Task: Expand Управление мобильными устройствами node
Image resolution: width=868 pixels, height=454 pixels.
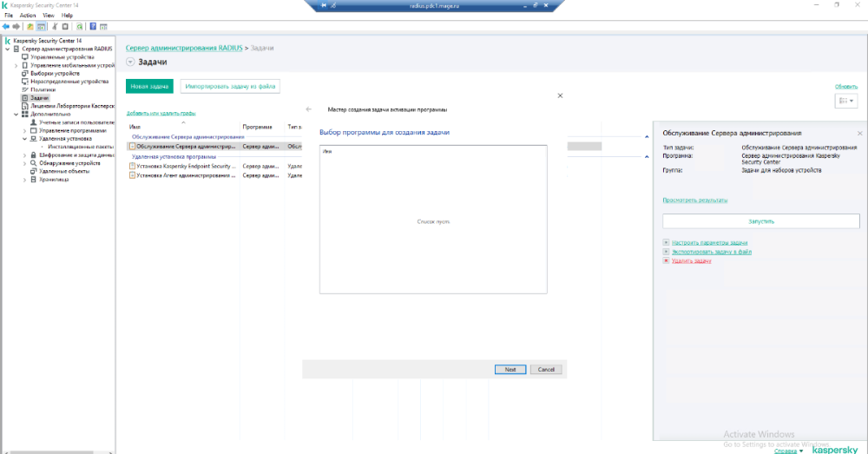Action: tap(16, 65)
